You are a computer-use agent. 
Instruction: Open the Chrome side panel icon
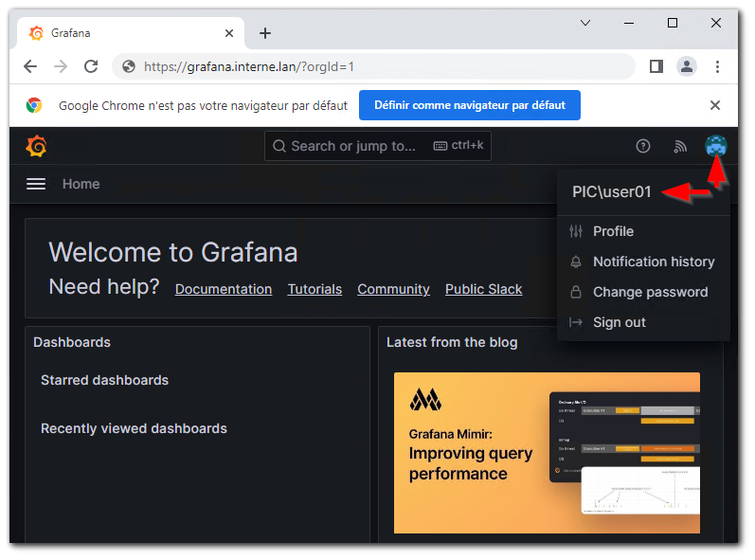pyautogui.click(x=656, y=66)
